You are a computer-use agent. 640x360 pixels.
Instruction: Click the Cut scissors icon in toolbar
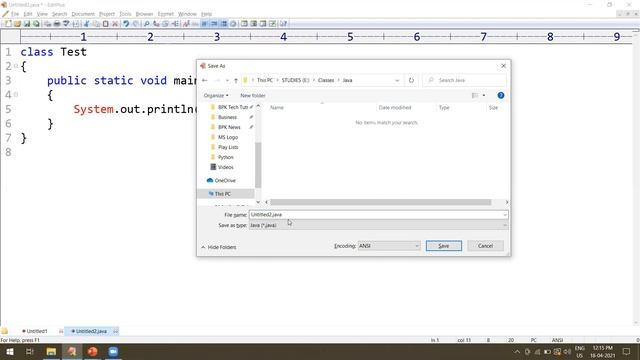(x=86, y=24)
